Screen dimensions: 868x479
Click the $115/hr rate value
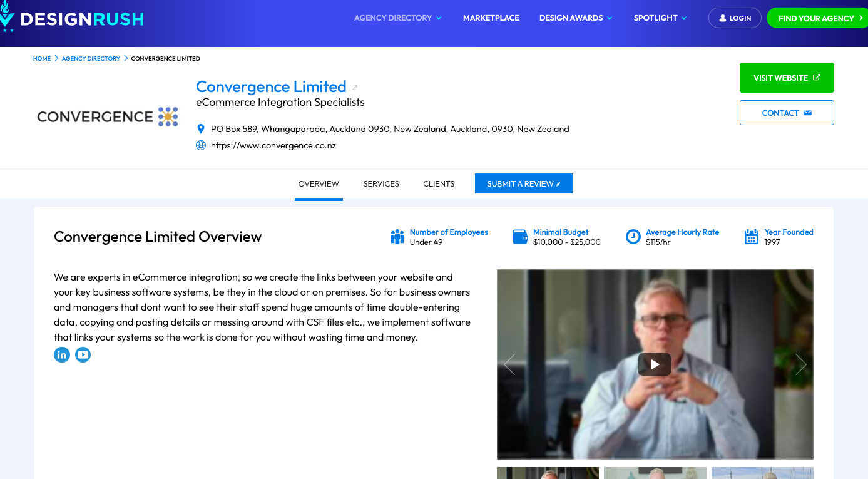(658, 242)
